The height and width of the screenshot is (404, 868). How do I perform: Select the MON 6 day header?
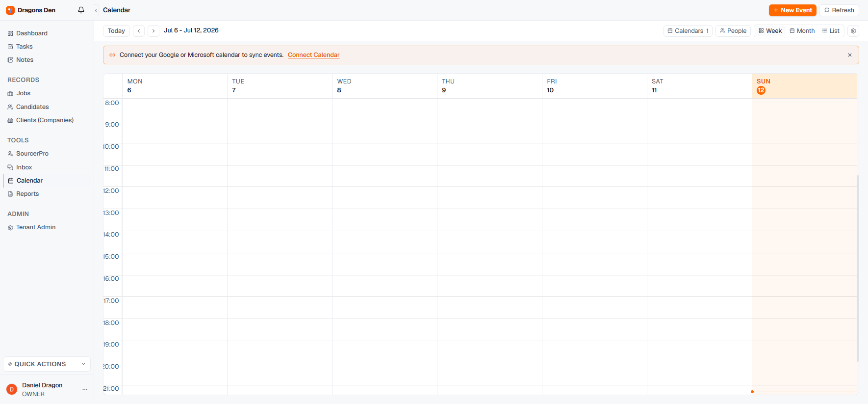[x=175, y=86]
